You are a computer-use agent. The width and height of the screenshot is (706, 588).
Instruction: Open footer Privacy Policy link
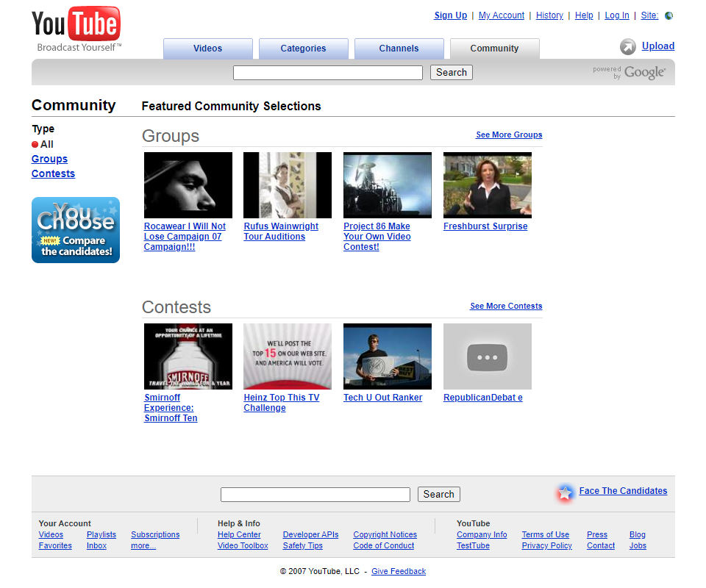coord(546,545)
